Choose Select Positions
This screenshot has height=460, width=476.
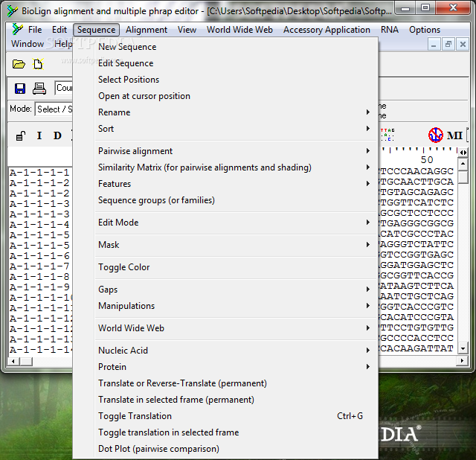click(236, 80)
